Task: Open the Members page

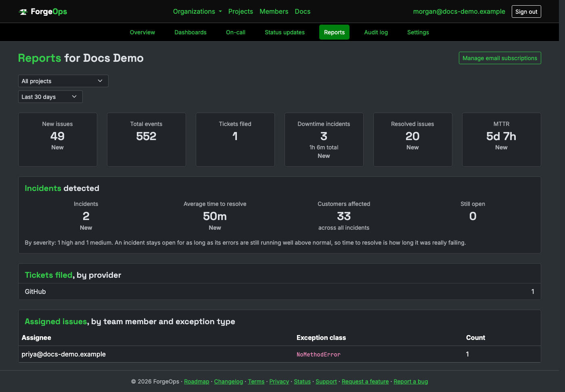Action: click(274, 11)
